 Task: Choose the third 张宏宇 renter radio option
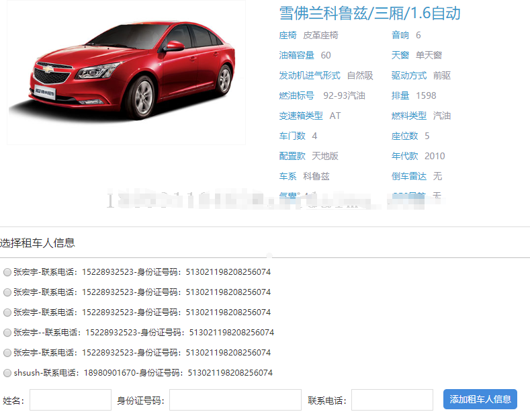[7, 312]
